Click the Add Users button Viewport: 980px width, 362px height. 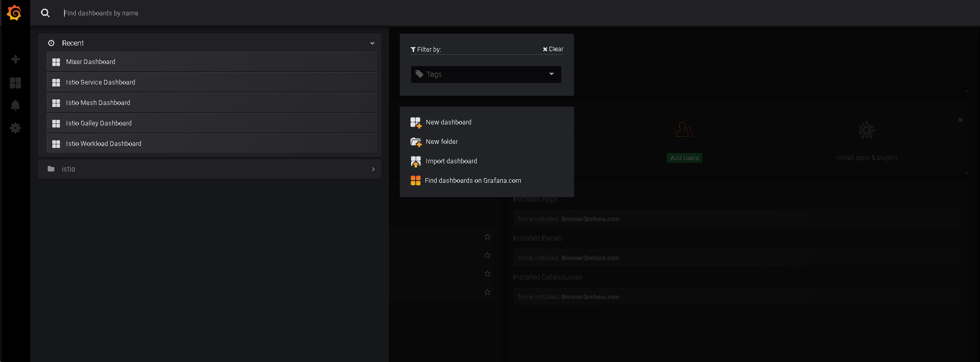[x=684, y=158]
